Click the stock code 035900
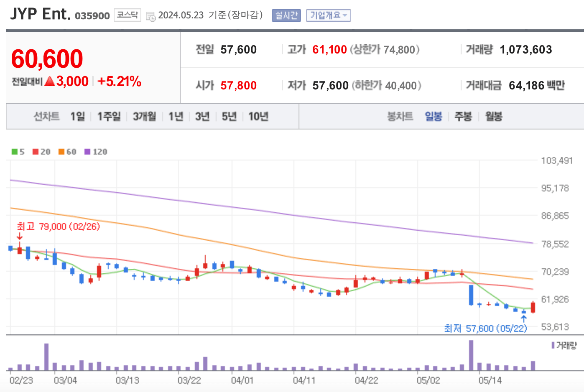584x392 pixels. point(92,16)
